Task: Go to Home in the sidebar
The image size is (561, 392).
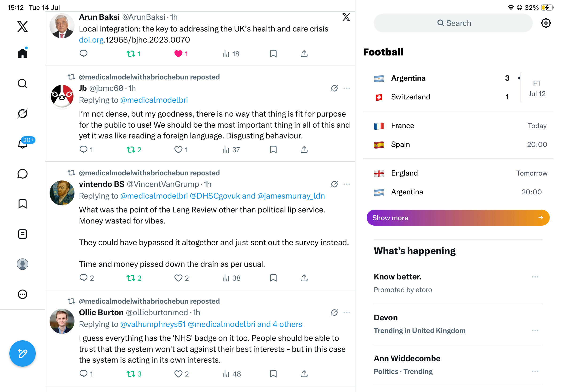Action: [23, 53]
